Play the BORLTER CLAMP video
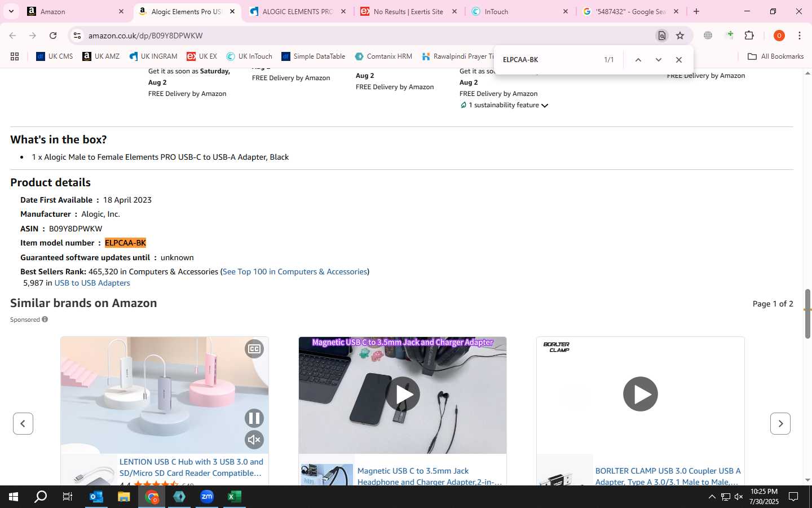This screenshot has height=508, width=812. (641, 394)
